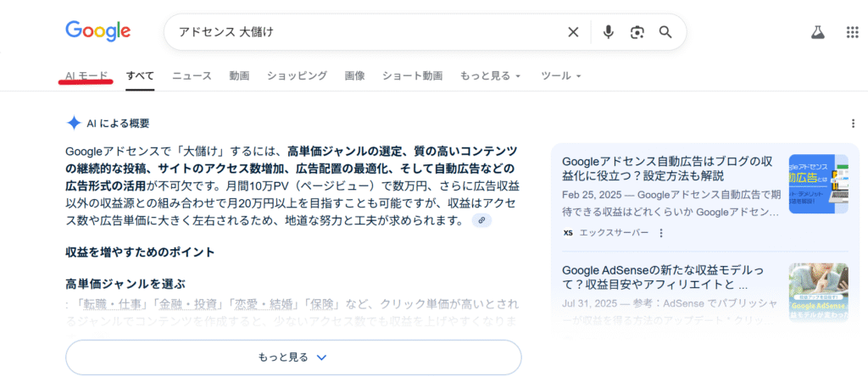Click the source link chip icon
The image size is (868, 382).
481,220
